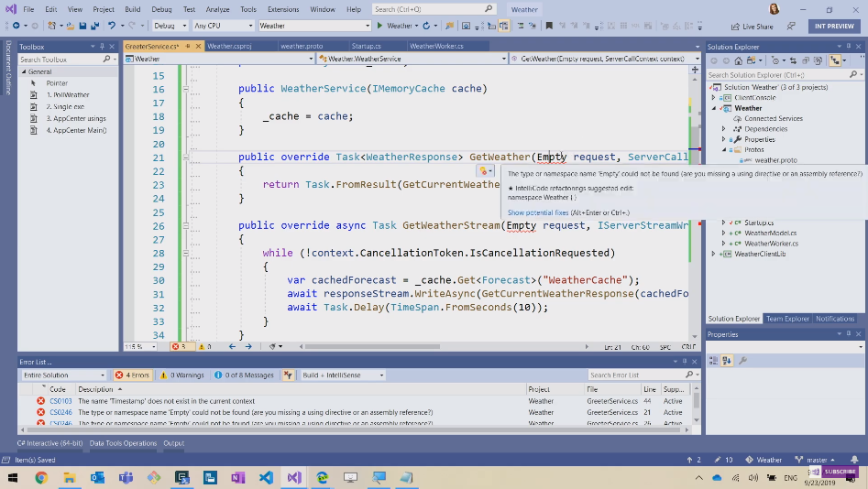Image resolution: width=868 pixels, height=489 pixels.
Task: Switch to the Startup.cs tab
Action: 366,46
